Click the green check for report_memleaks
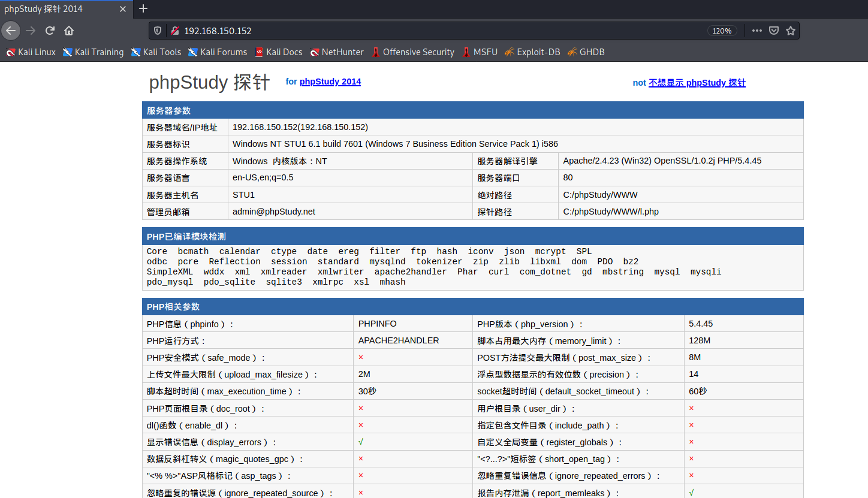The width and height of the screenshot is (868, 498). pos(692,493)
